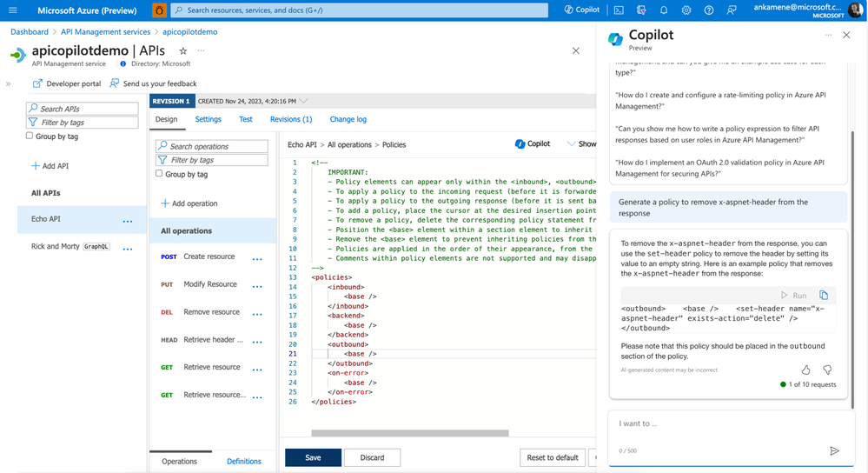868x473 pixels.
Task: Click Copilot button above the policy editor
Action: coord(533,144)
